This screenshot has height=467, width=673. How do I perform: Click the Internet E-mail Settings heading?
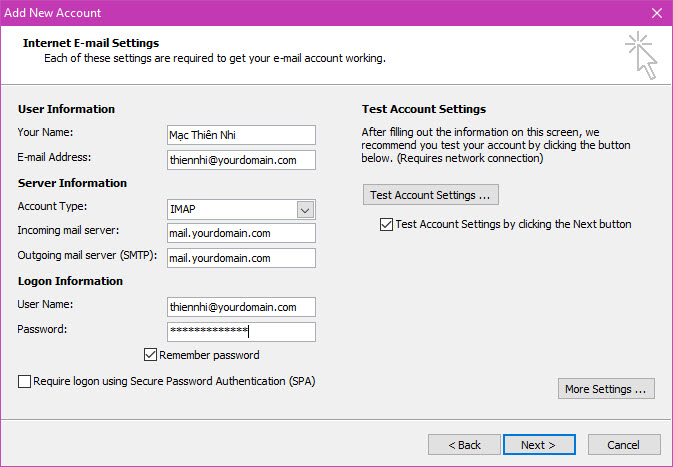91,44
